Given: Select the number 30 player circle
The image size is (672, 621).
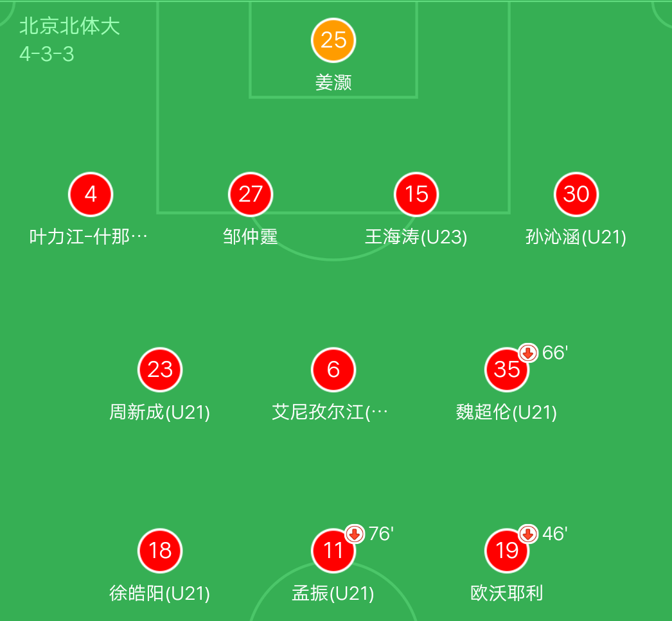Looking at the screenshot, I should [x=576, y=194].
